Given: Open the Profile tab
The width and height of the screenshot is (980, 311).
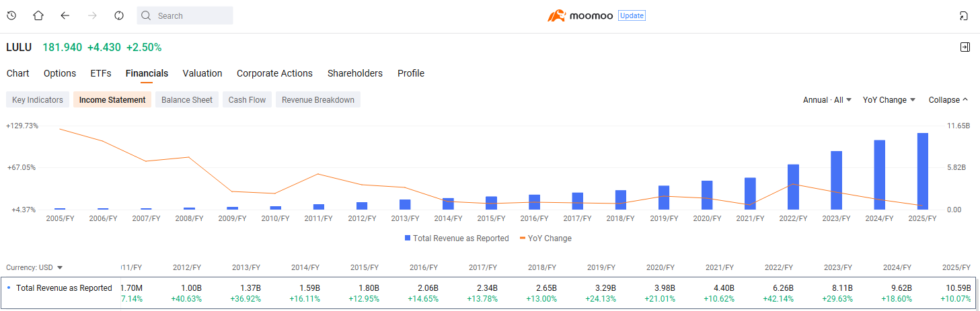Looking at the screenshot, I should [x=411, y=73].
